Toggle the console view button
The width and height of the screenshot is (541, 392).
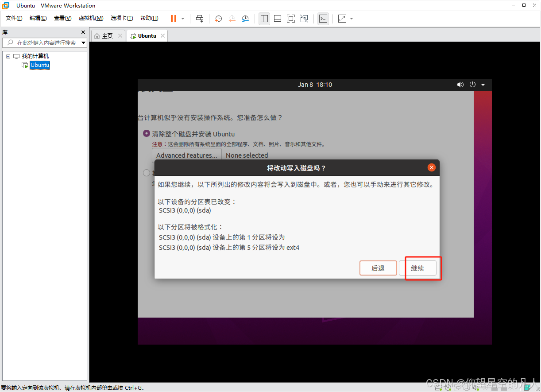(323, 19)
